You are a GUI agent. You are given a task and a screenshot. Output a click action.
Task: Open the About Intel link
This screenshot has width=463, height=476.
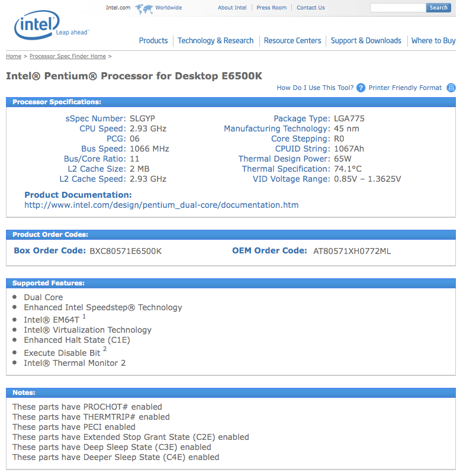[232, 8]
